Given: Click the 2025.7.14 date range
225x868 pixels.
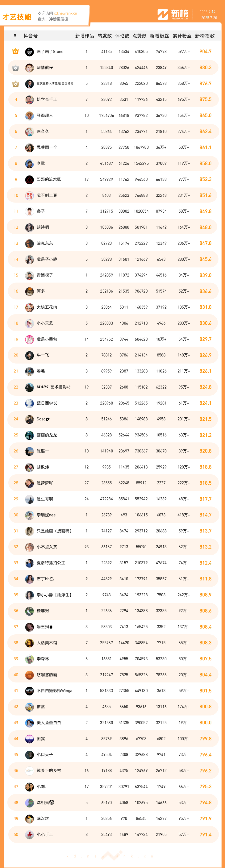Looking at the screenshot, I should [x=207, y=12].
